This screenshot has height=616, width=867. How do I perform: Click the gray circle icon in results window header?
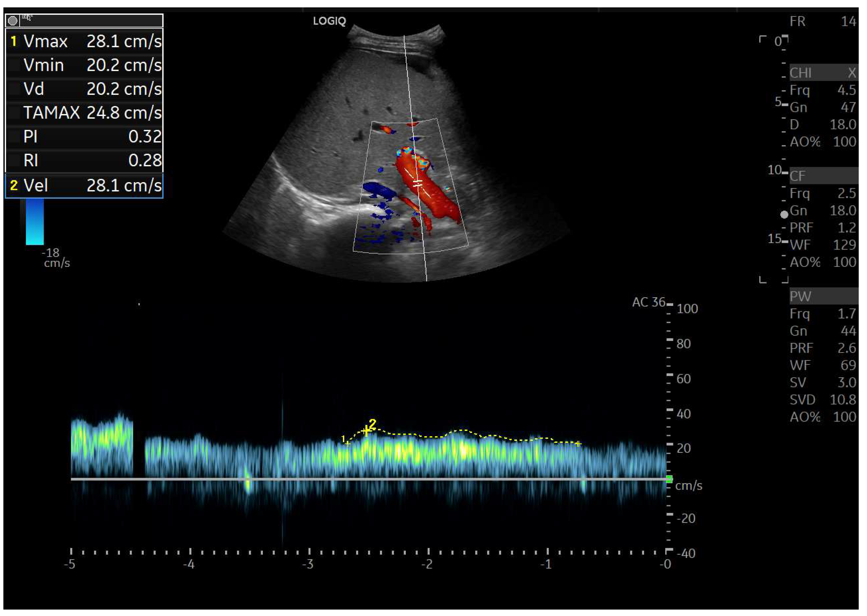point(13,21)
